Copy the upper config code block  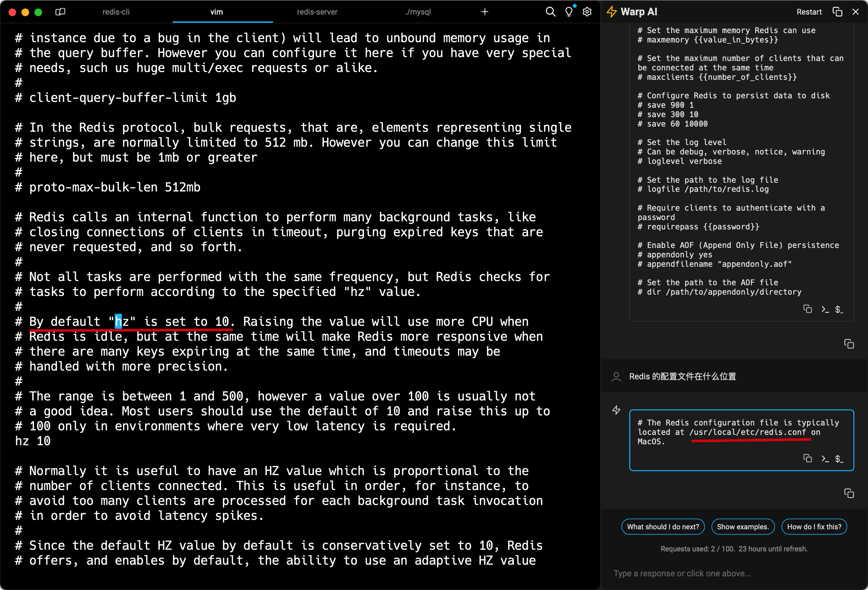coord(807,309)
